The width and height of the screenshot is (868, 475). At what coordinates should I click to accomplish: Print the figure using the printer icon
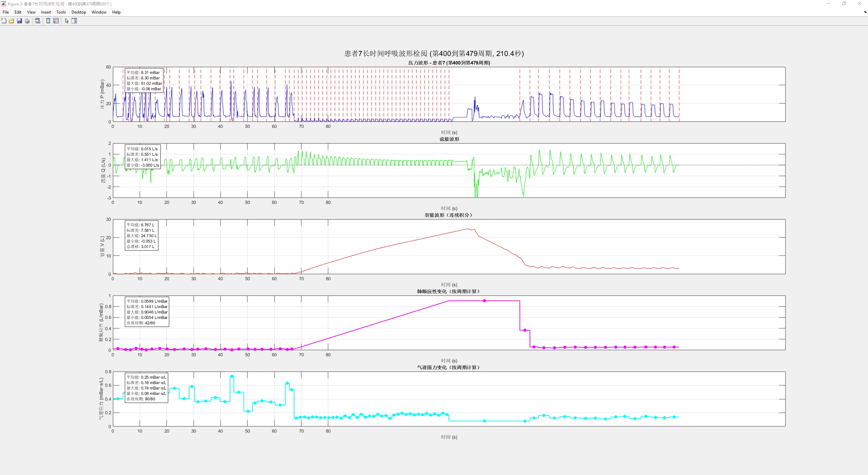click(x=27, y=21)
